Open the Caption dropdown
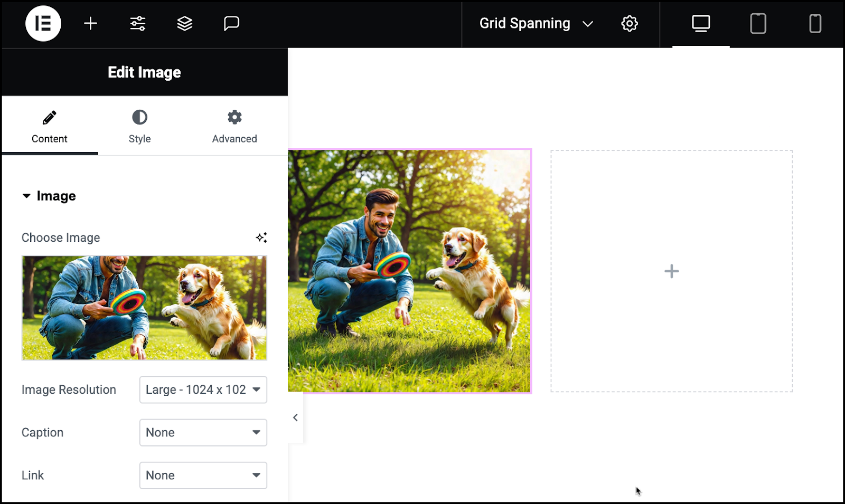845x504 pixels. point(203,433)
